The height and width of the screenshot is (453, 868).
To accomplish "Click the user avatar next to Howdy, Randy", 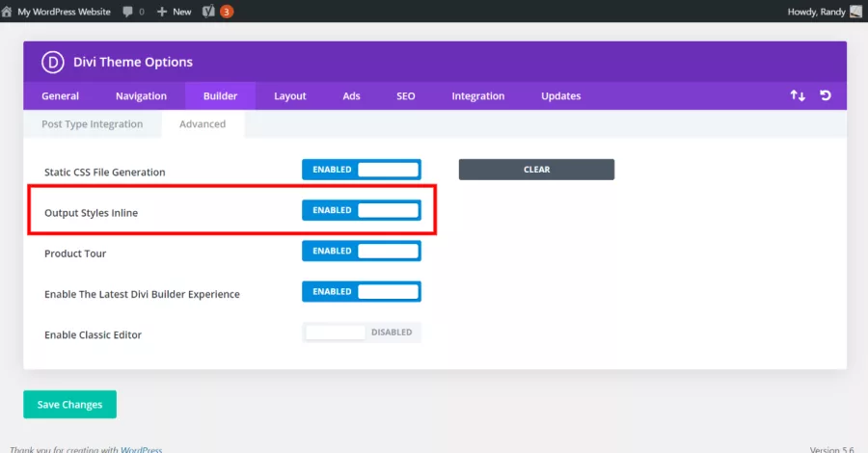I will click(855, 12).
